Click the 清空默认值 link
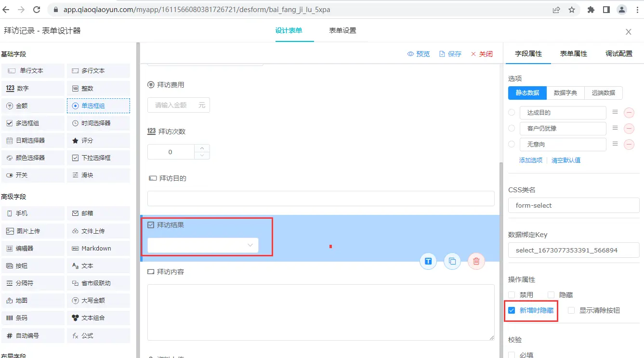 pos(566,160)
